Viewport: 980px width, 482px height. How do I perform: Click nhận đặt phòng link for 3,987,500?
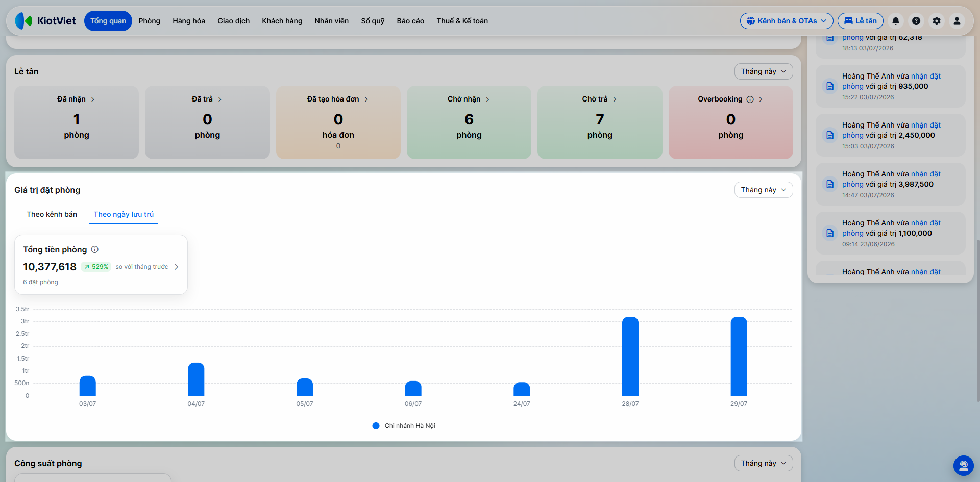coord(926,174)
